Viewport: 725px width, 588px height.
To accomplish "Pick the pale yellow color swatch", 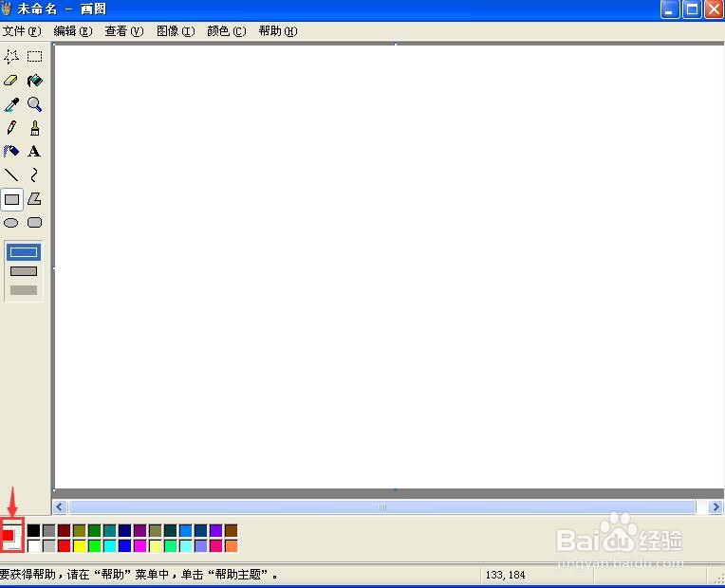I will click(x=156, y=546).
